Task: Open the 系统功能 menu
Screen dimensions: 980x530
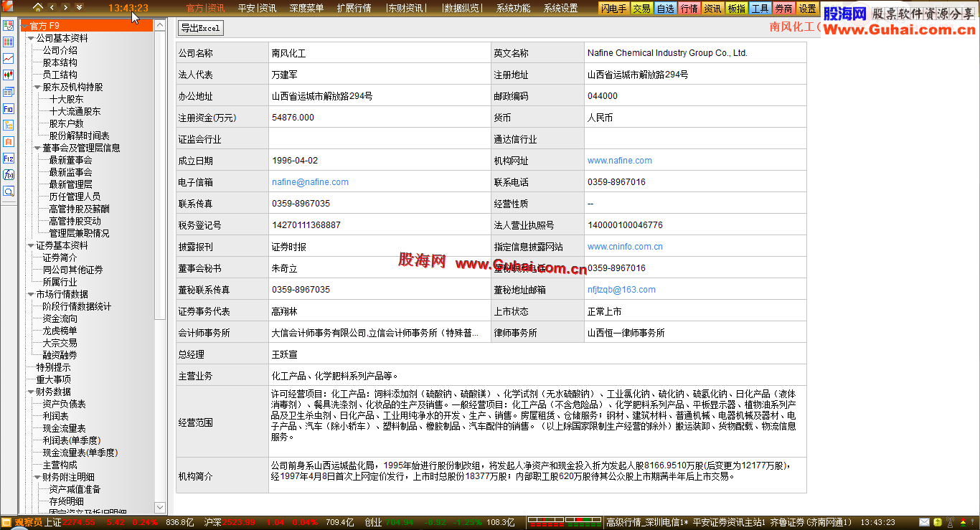Action: click(x=514, y=9)
